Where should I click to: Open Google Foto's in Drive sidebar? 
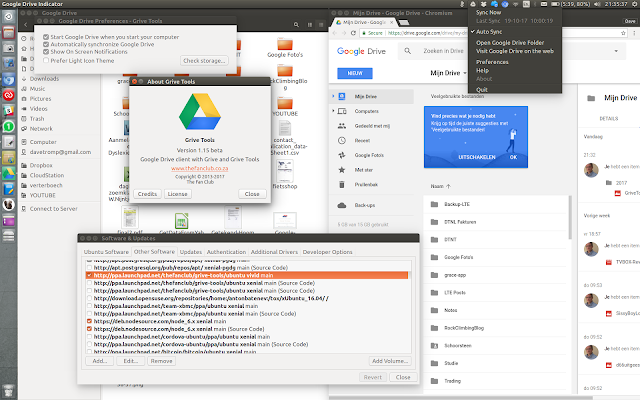click(x=369, y=155)
